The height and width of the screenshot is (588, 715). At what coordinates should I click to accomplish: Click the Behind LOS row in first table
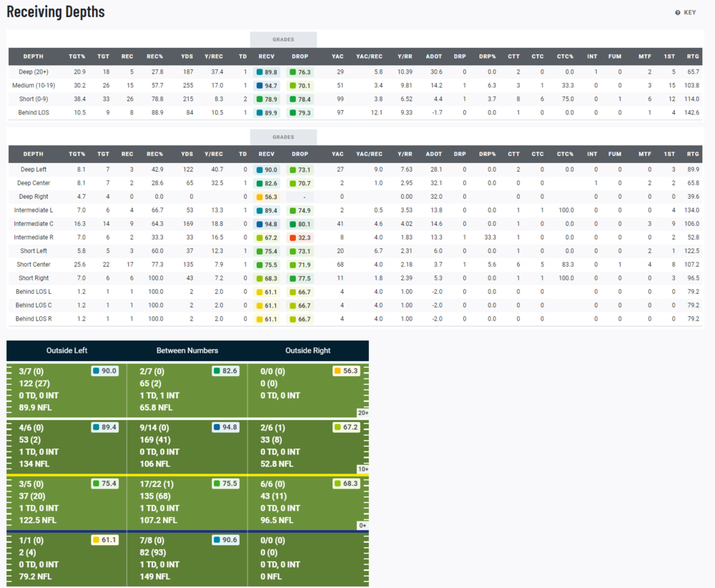click(33, 113)
